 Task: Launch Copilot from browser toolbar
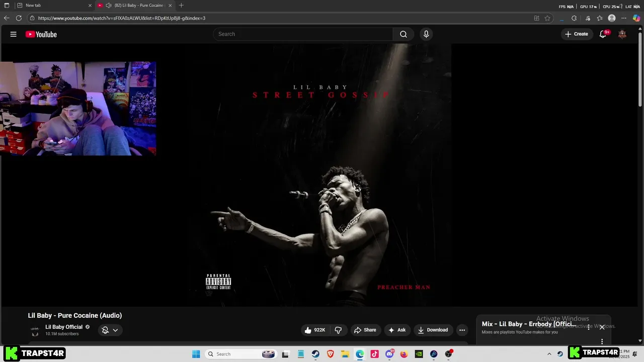(636, 18)
